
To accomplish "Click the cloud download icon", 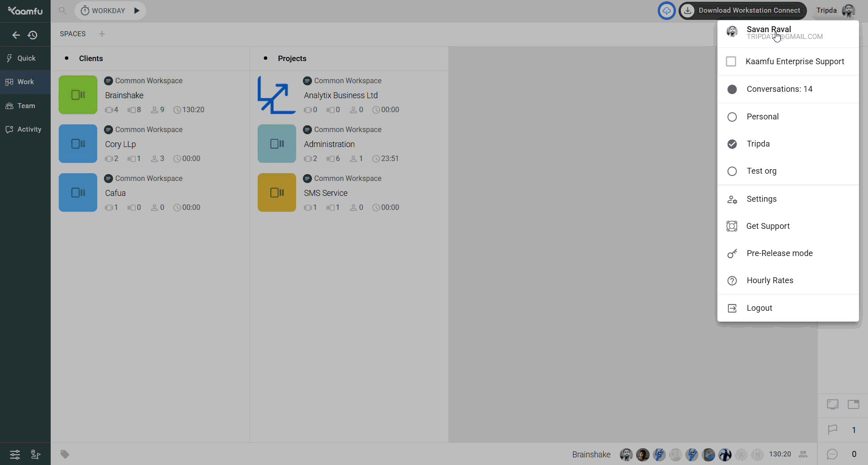I will click(x=666, y=10).
